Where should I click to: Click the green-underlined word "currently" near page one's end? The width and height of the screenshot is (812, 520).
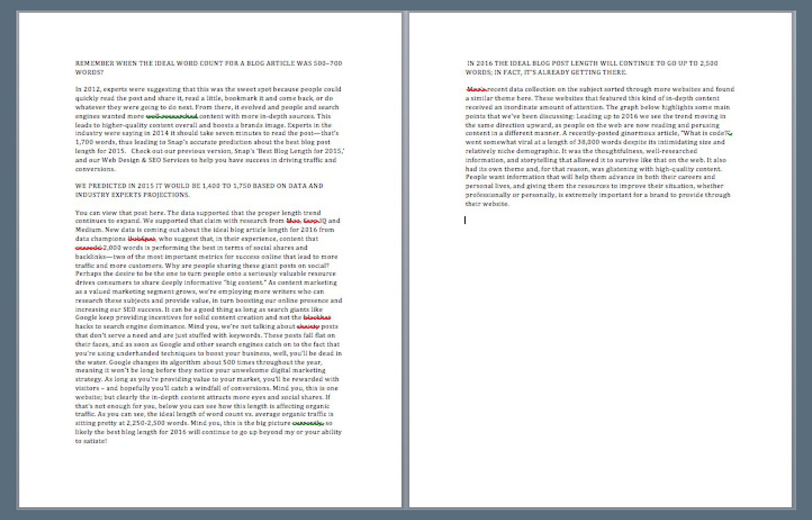click(x=307, y=423)
